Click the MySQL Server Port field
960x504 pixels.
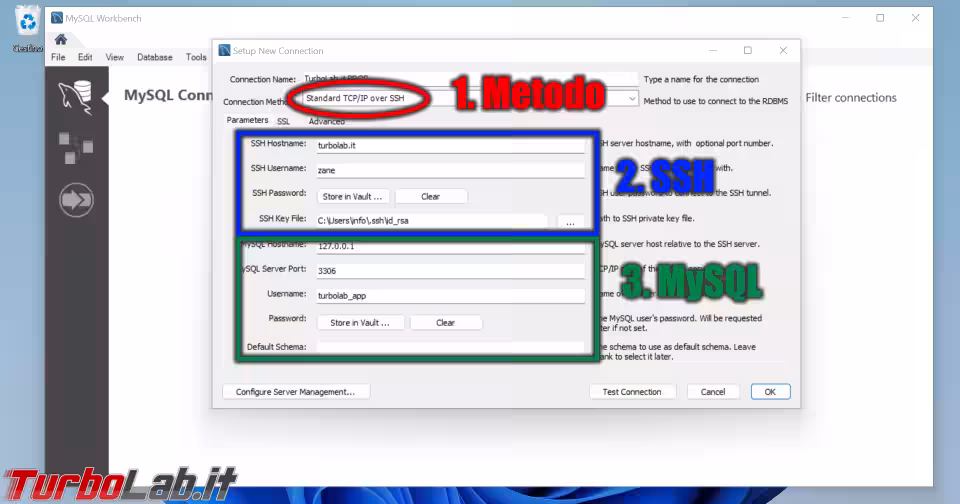pyautogui.click(x=450, y=271)
